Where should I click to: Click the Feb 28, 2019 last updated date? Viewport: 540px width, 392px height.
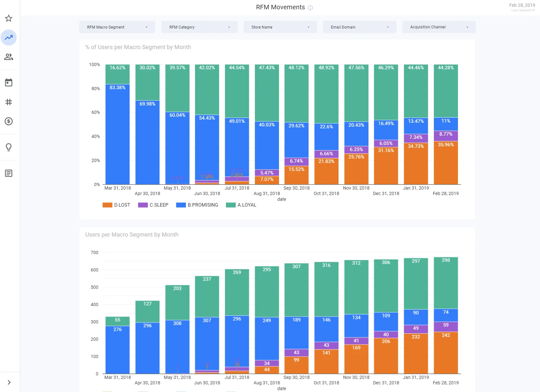(x=522, y=5)
